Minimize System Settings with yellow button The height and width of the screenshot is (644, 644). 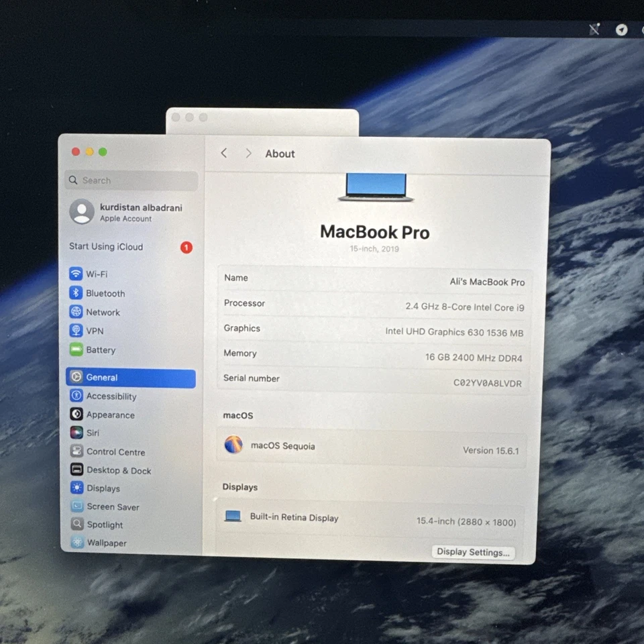(89, 152)
